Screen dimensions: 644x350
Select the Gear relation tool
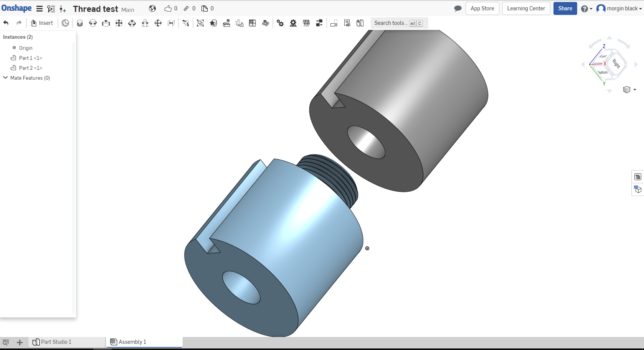coord(280,23)
